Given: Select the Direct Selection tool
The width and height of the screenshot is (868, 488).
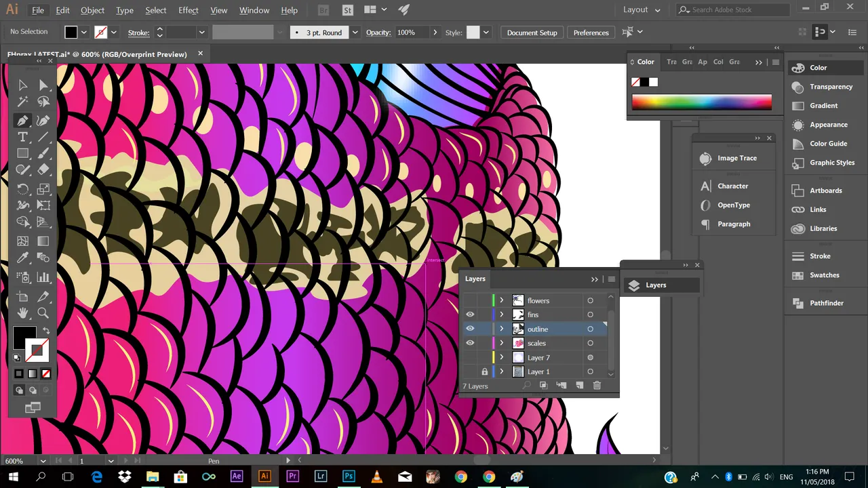Looking at the screenshot, I should click(43, 85).
